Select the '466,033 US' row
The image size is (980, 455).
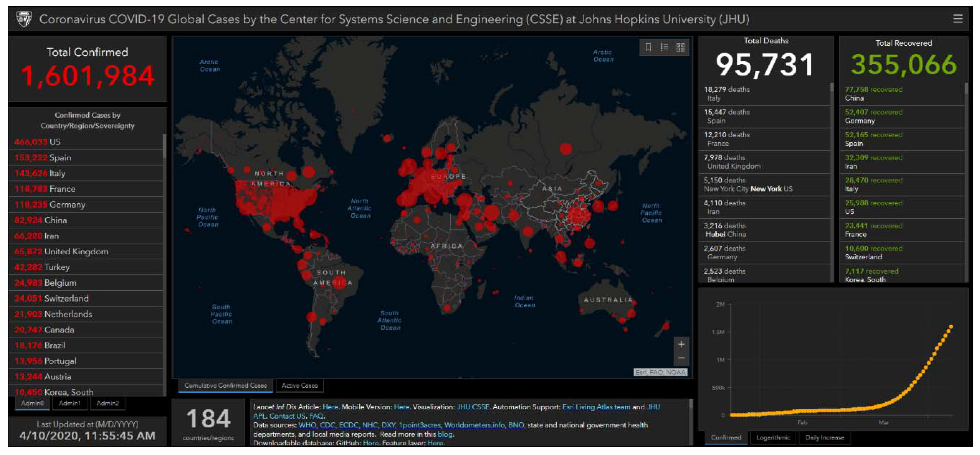[x=86, y=142]
